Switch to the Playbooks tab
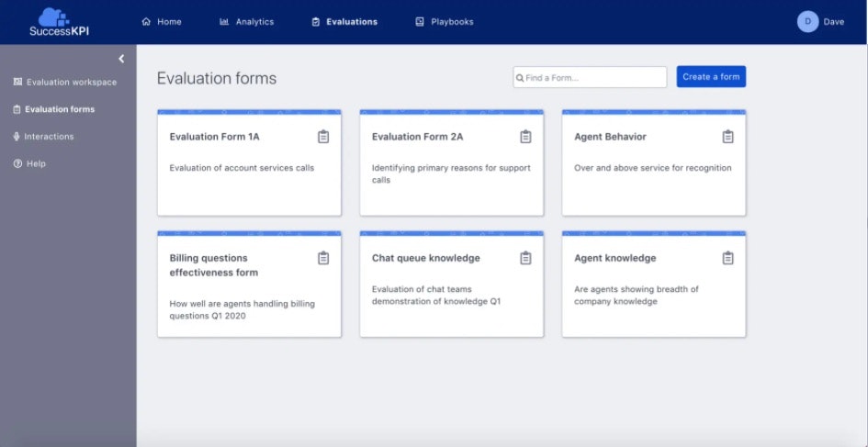The image size is (868, 447). tap(445, 22)
